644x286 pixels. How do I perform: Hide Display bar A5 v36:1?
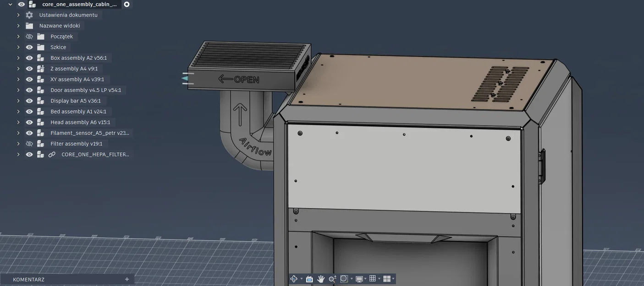pyautogui.click(x=29, y=101)
